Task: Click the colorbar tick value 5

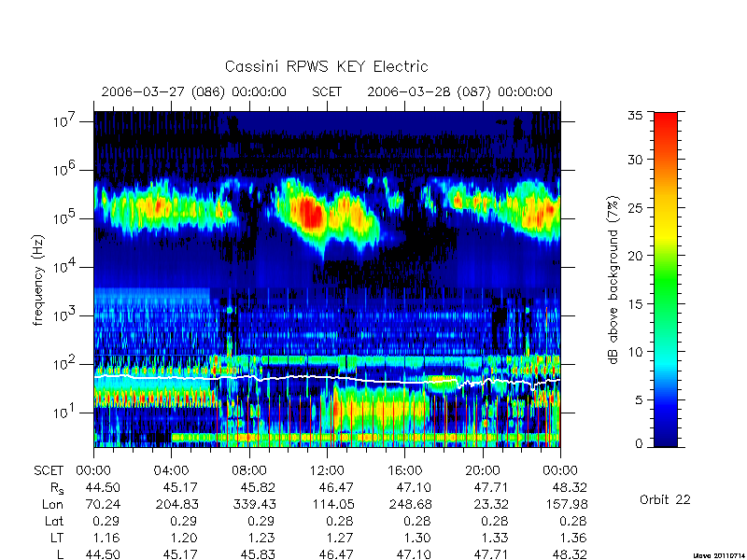Action: pyautogui.click(x=639, y=400)
